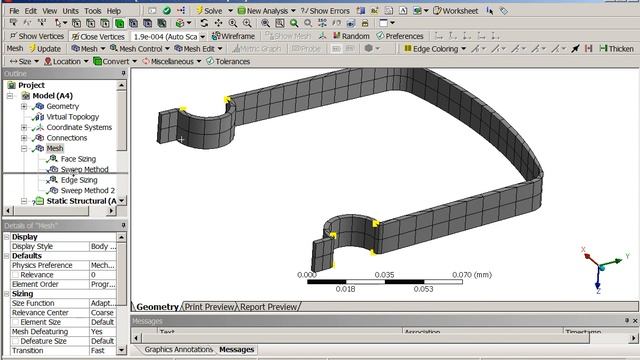The height and width of the screenshot is (360, 640).
Task: Click the Zoom to Fit icon
Action: [x=265, y=23]
